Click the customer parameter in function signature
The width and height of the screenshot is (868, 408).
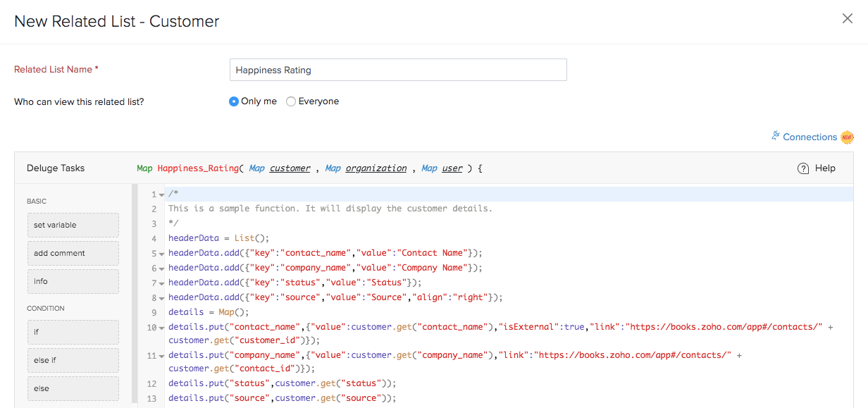(x=290, y=168)
